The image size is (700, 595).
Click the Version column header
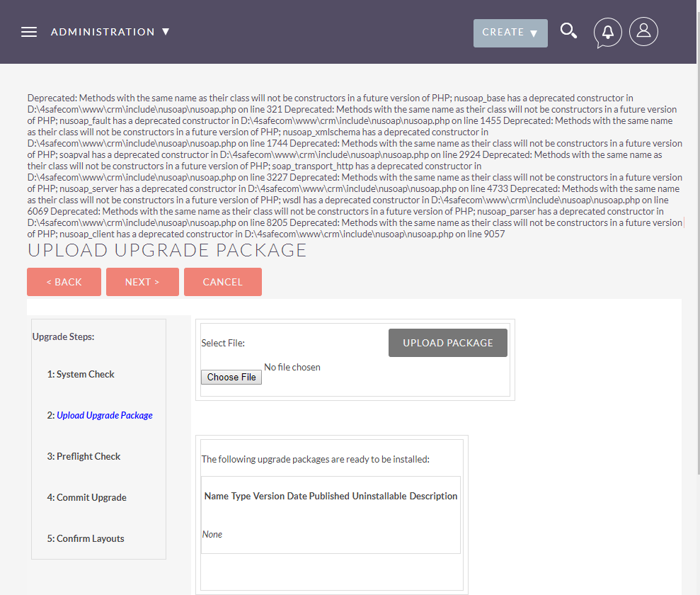click(x=269, y=497)
